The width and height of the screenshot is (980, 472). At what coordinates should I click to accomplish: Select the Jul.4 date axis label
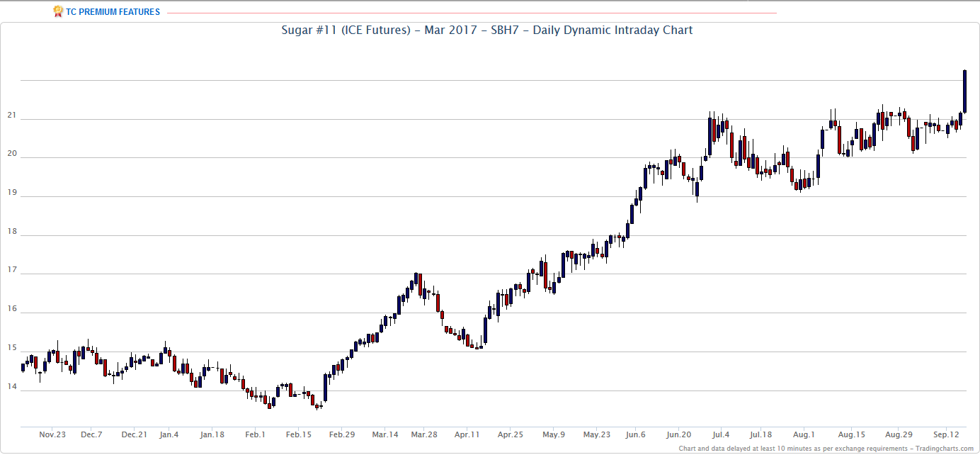(720, 434)
